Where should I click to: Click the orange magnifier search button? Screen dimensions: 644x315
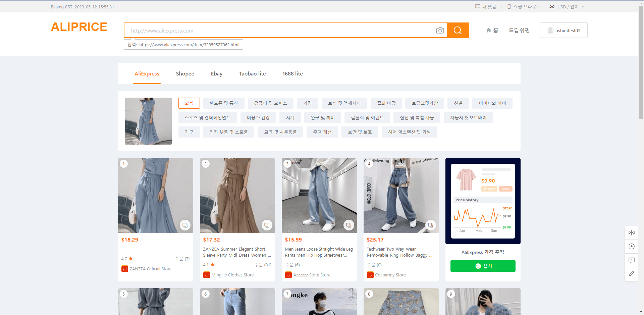pyautogui.click(x=458, y=30)
